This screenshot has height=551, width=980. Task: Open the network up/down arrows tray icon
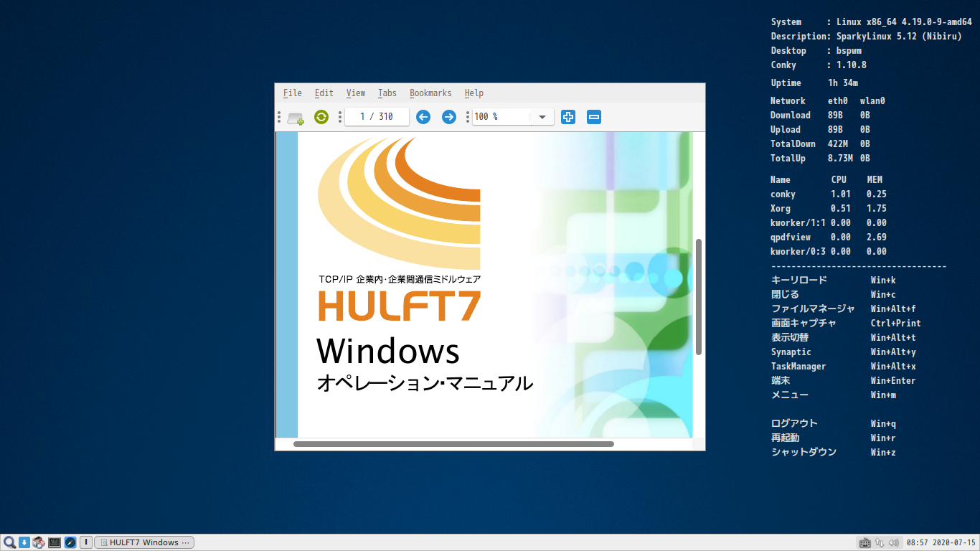(x=880, y=543)
